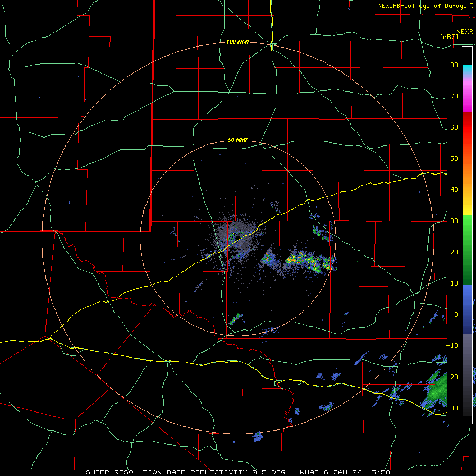Viewport: 476px width, 476px height.
Task: Click the 20 dBZ scale value
Action: pyautogui.click(x=454, y=252)
